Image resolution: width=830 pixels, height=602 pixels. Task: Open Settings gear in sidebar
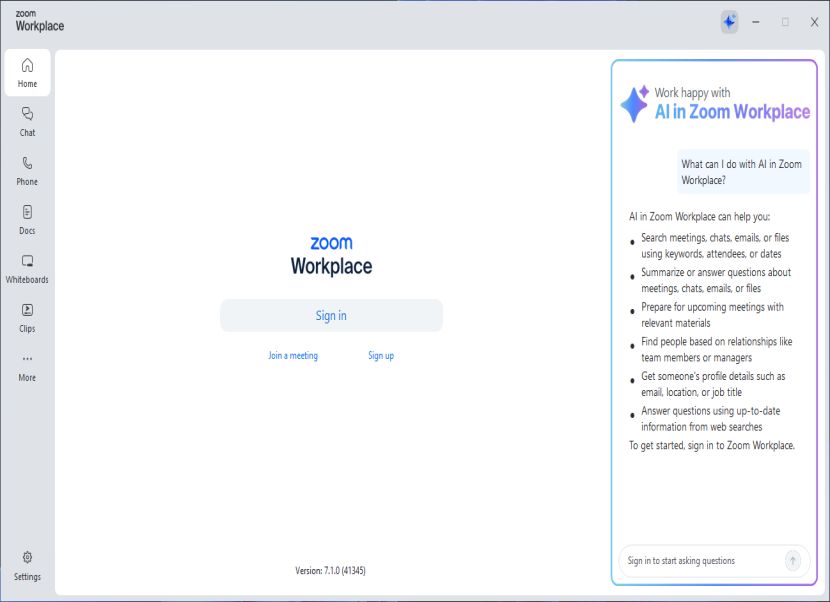coord(28,566)
